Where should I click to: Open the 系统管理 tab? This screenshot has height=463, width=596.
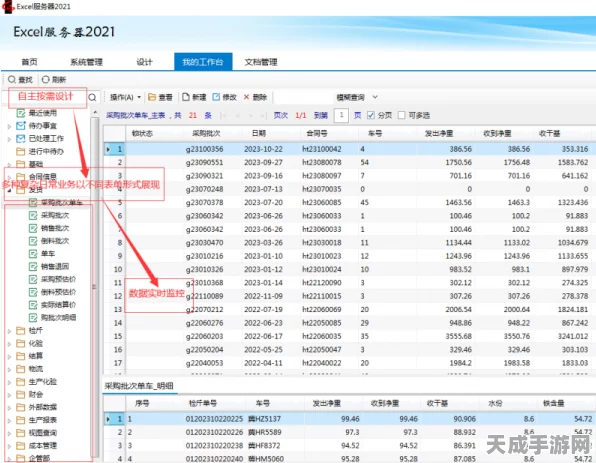pyautogui.click(x=86, y=62)
